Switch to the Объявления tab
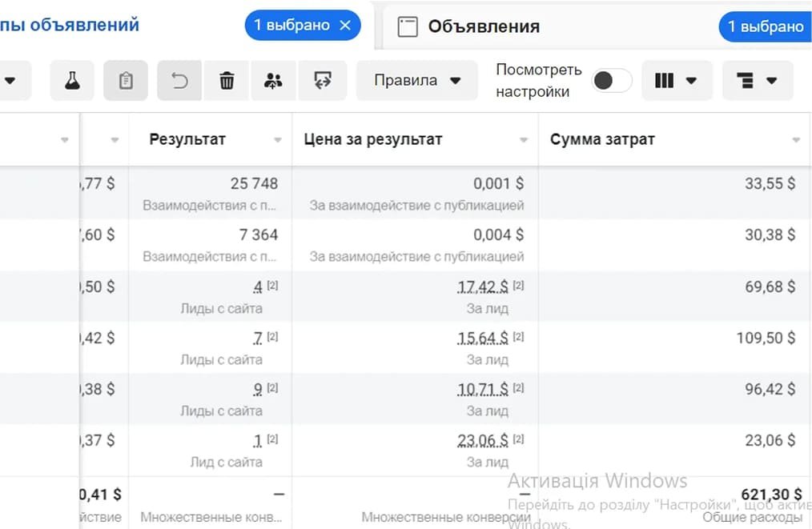Screen dimensions: 812x529 click(484, 26)
